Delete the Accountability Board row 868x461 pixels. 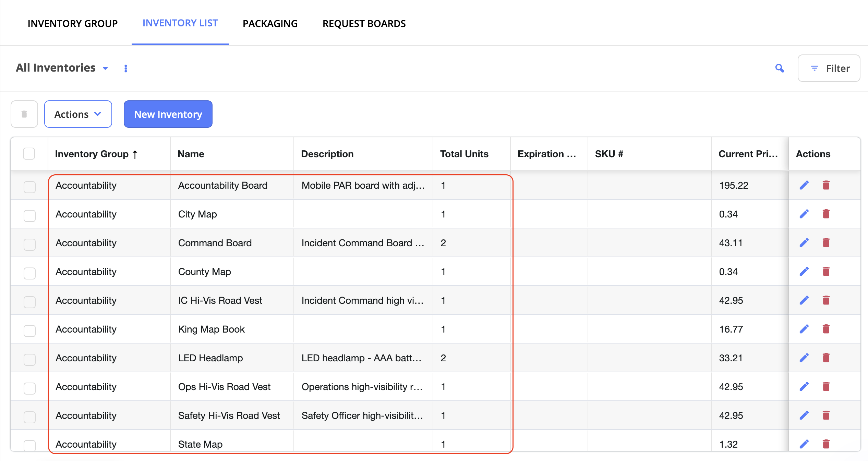826,185
